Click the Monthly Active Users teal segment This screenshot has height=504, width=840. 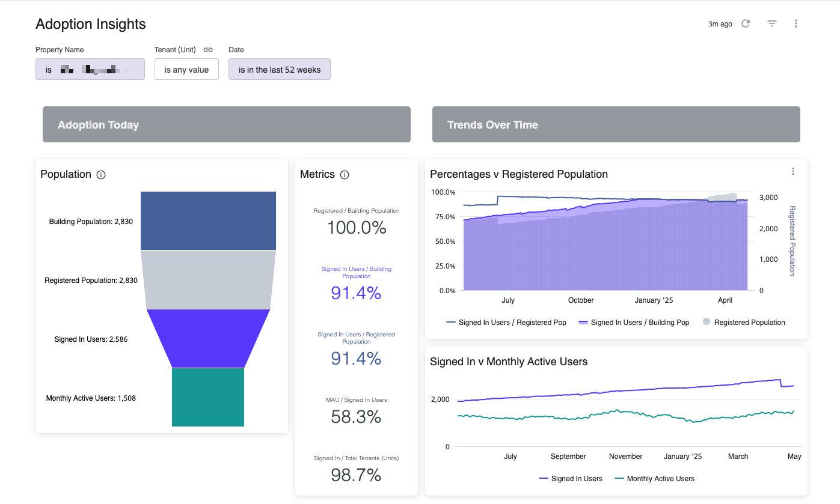(208, 397)
